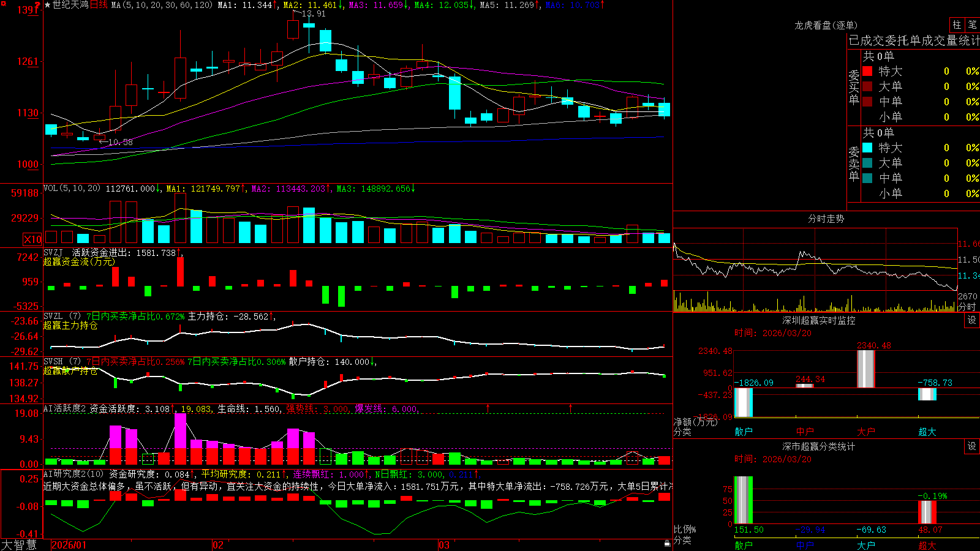Click the VOL(5,10,20) indicator label
This screenshot has width=980, height=551.
click(x=72, y=189)
